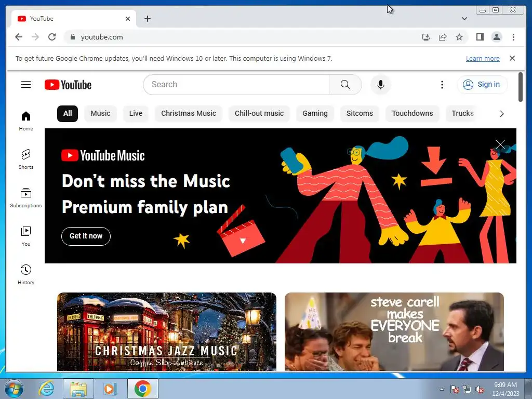This screenshot has width=532, height=399.
Task: Click the search magnifier button
Action: pos(345,85)
